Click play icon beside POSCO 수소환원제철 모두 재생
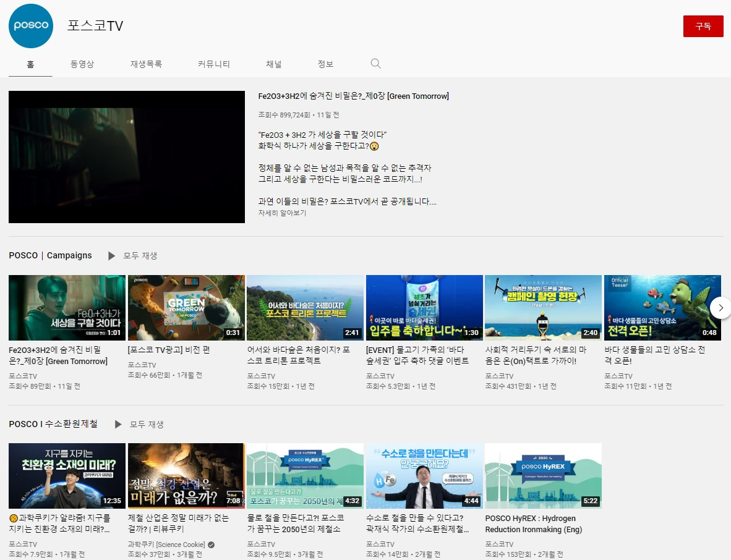 118,425
